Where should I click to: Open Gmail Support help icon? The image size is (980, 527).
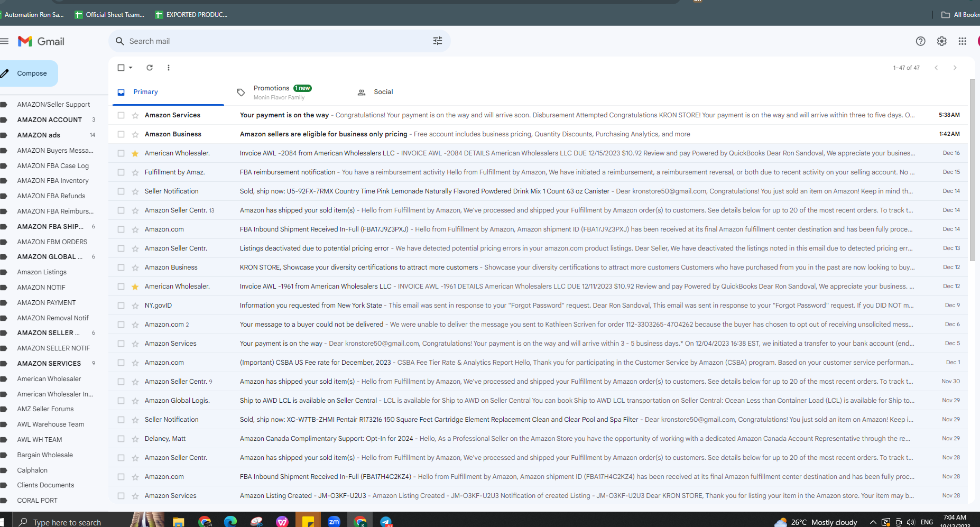(920, 41)
